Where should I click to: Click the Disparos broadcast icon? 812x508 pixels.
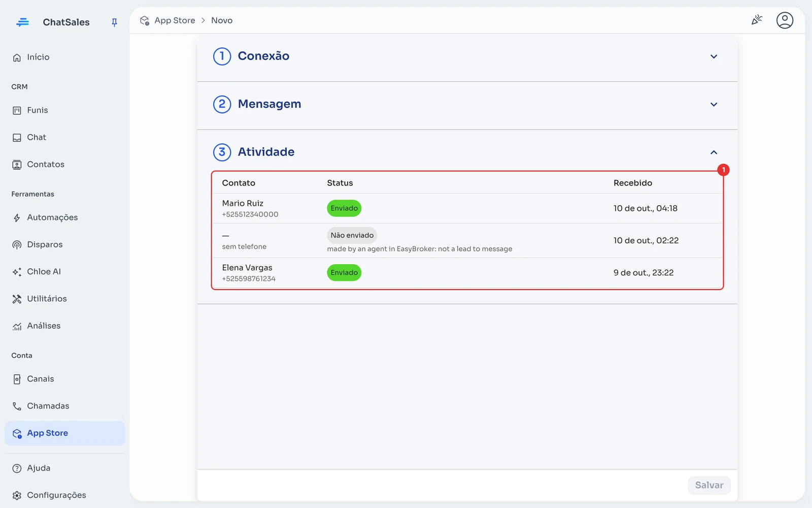coord(17,245)
